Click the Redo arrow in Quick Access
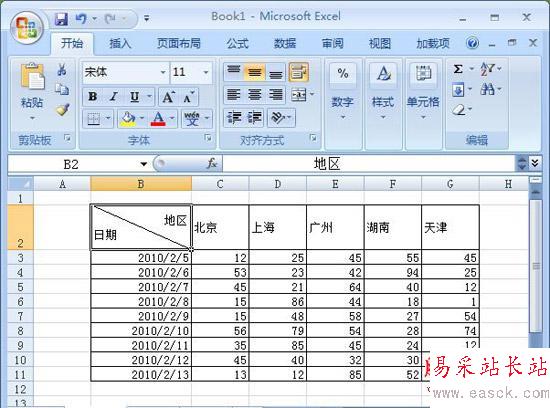The width and height of the screenshot is (550, 408). pyautogui.click(x=110, y=18)
